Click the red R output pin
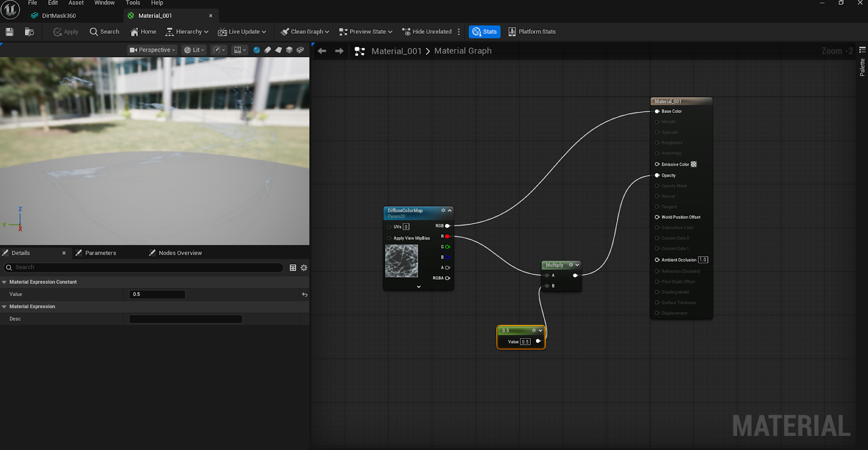This screenshot has width=868, height=450. (x=447, y=237)
